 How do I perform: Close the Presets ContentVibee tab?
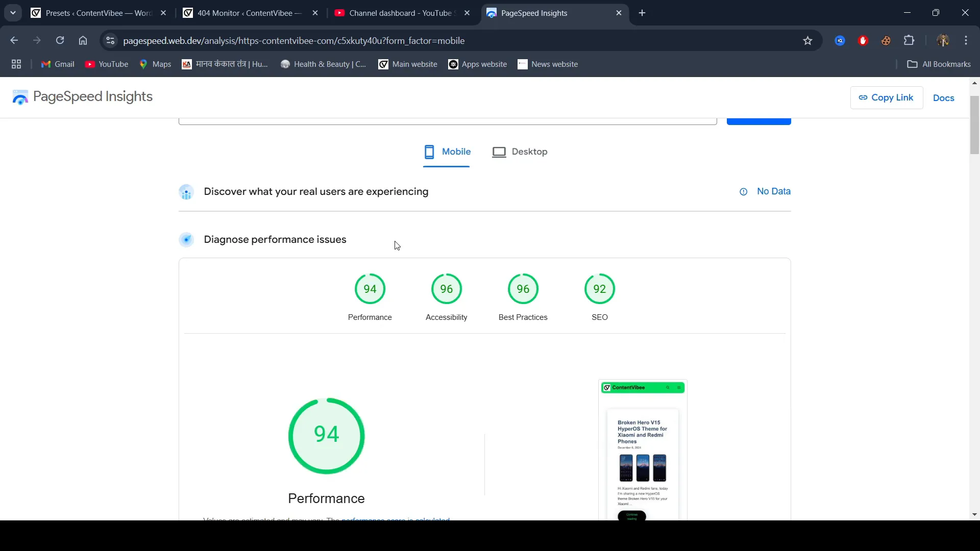pyautogui.click(x=163, y=13)
